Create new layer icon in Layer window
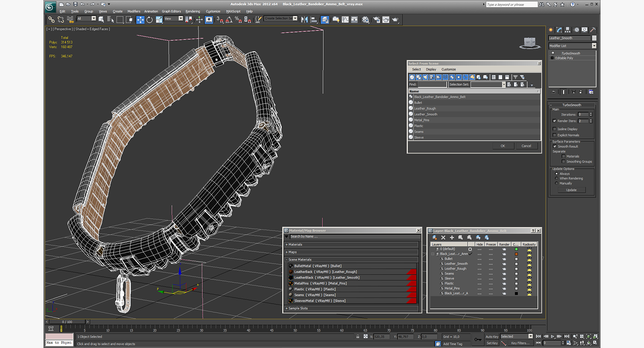This screenshot has height=348, width=644. coord(434,238)
